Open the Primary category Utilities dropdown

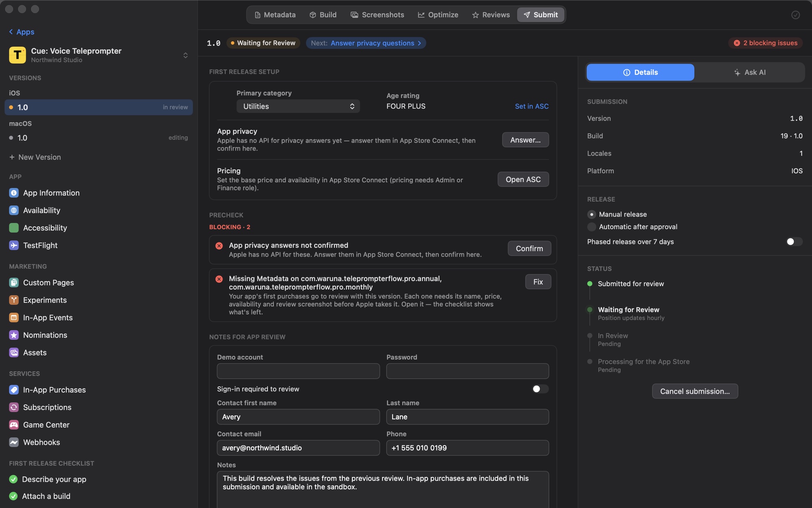(x=298, y=106)
